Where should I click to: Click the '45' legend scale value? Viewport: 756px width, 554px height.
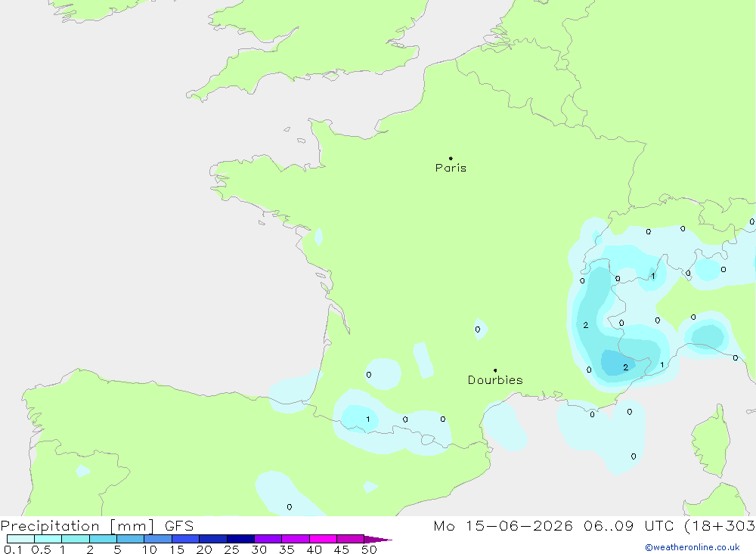click(342, 549)
